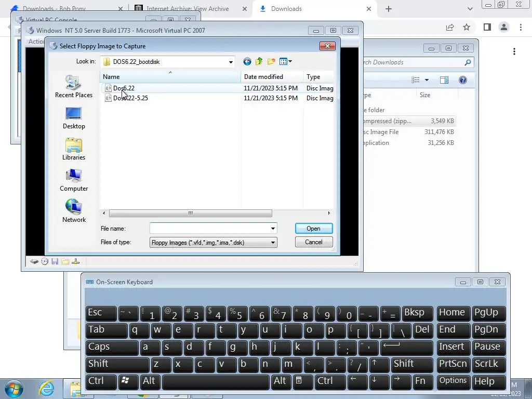
Task: Expand the Look in folder dropdown
Action: pyautogui.click(x=231, y=62)
